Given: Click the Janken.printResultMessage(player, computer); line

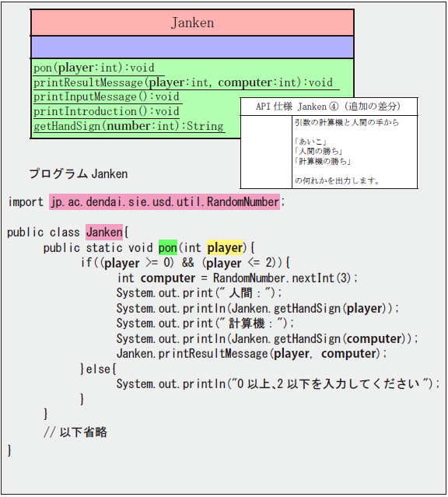Looking at the screenshot, I should [252, 353].
